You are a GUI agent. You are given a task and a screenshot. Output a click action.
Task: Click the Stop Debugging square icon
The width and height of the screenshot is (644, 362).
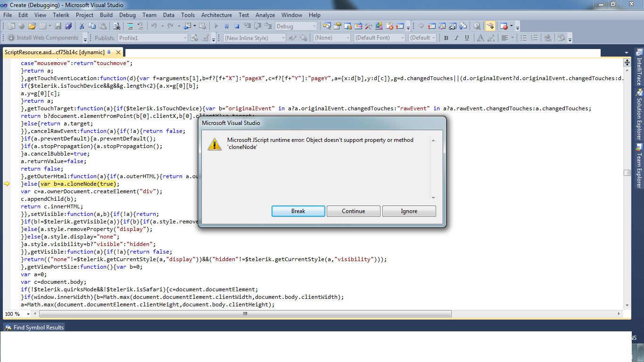(x=237, y=26)
